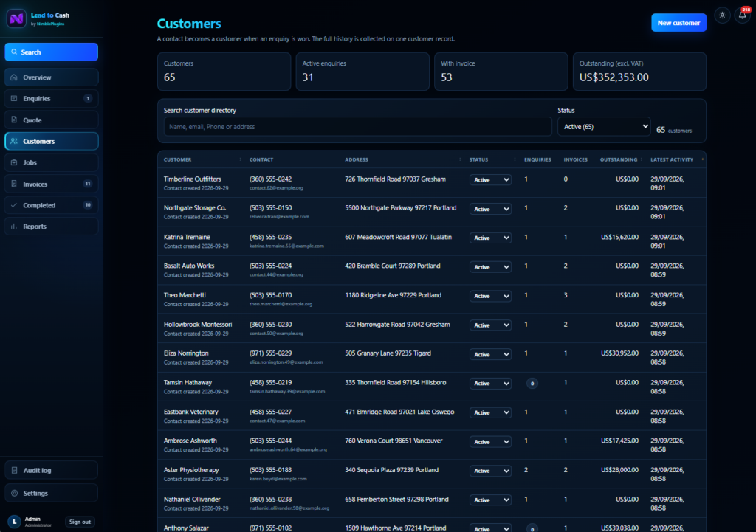This screenshot has width=756, height=532.
Task: Select customer name Aster Physiotherapy
Action: tap(191, 470)
